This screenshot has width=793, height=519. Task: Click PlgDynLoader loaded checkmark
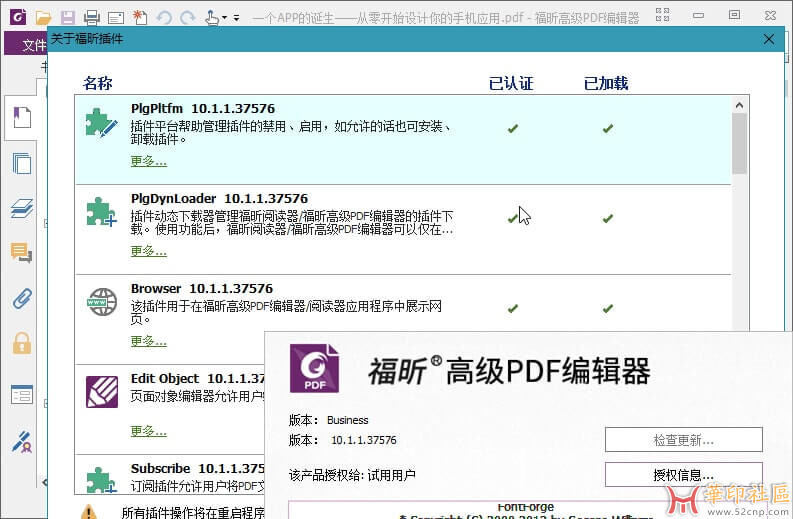[x=608, y=219]
